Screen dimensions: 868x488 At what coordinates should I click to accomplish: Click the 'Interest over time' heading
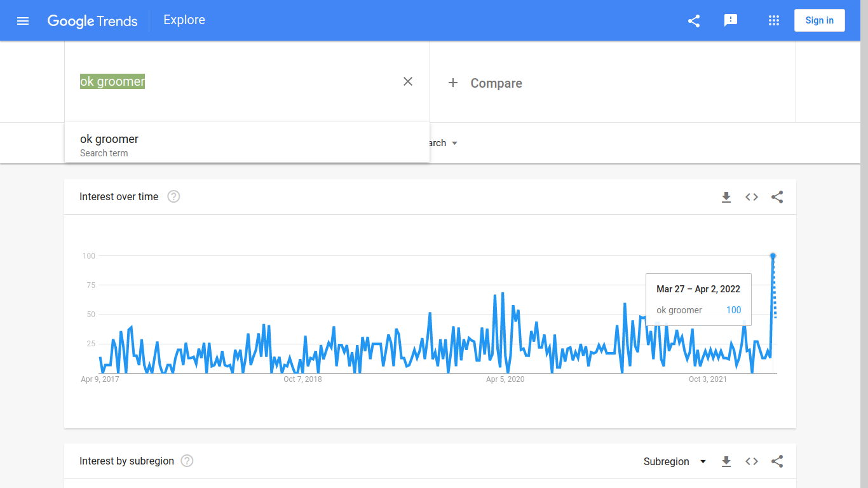119,196
